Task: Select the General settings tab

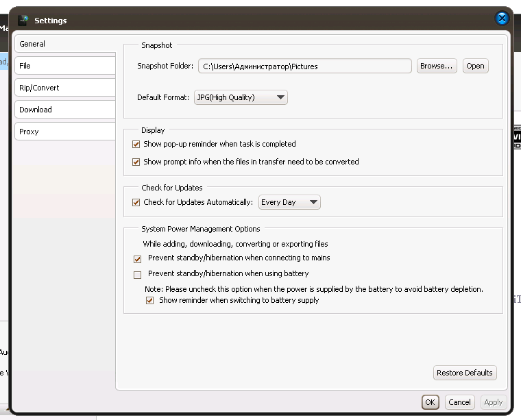Action: click(x=65, y=44)
